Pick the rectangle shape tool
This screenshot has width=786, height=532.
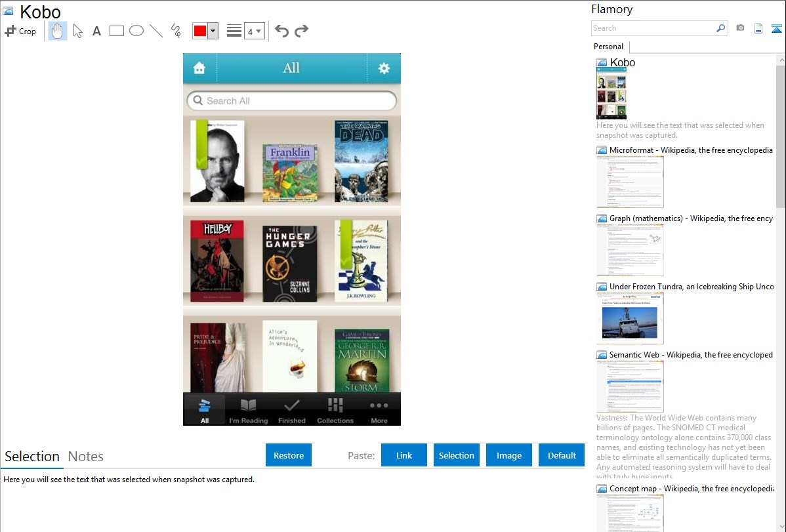116,31
